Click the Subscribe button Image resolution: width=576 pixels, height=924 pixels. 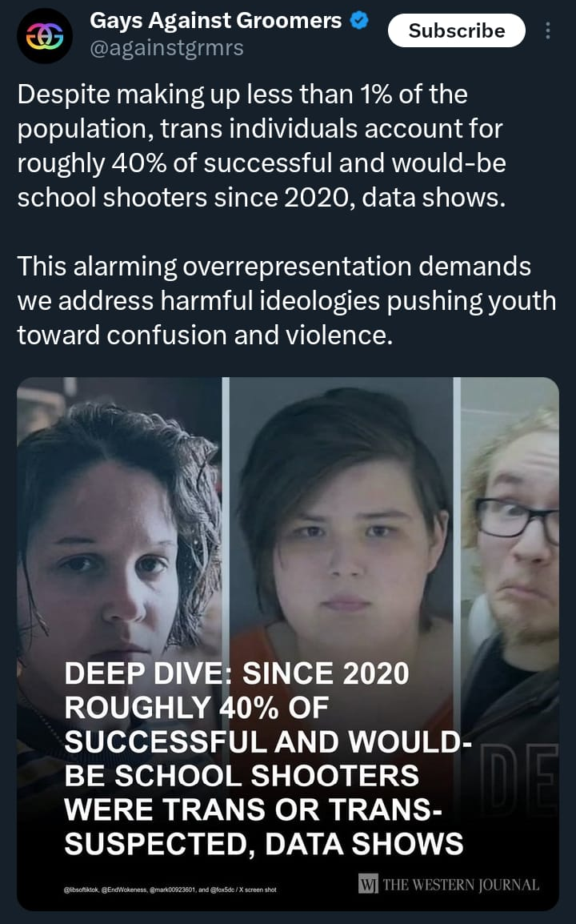(457, 30)
